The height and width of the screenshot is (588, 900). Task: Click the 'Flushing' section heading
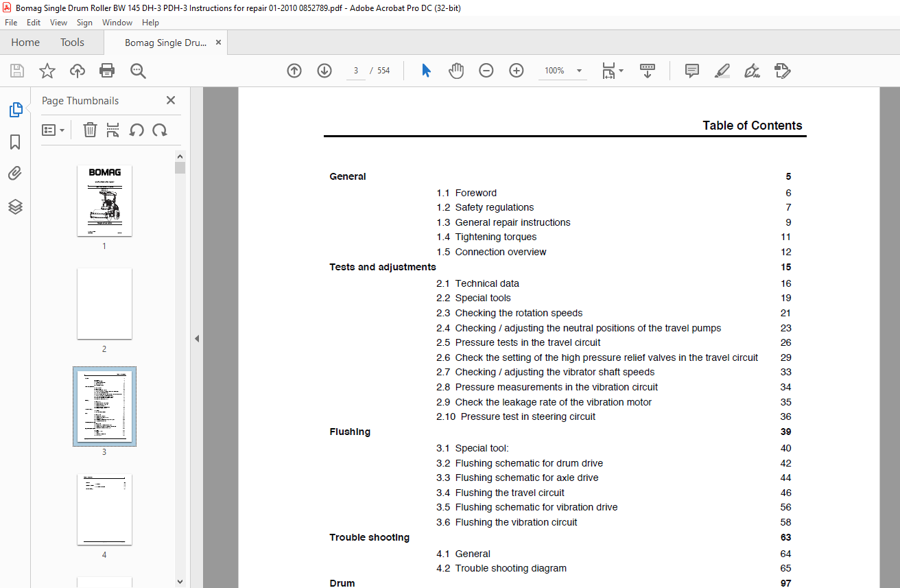350,432
